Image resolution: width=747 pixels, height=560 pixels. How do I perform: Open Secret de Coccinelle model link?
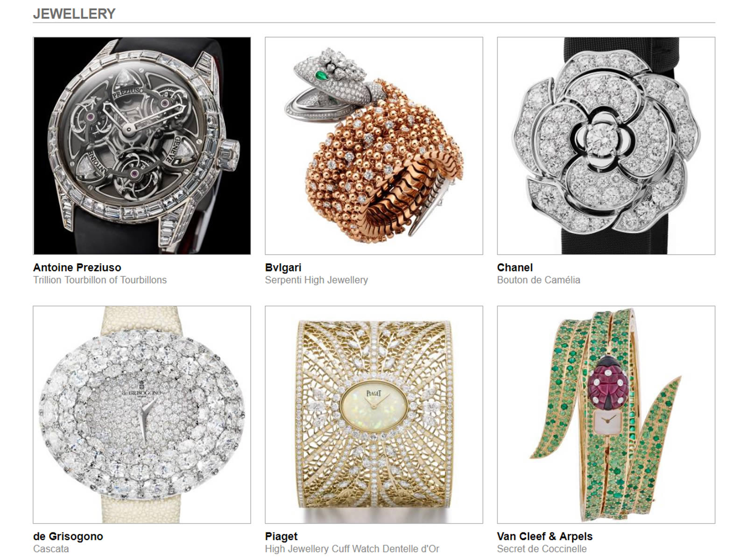[x=542, y=549]
